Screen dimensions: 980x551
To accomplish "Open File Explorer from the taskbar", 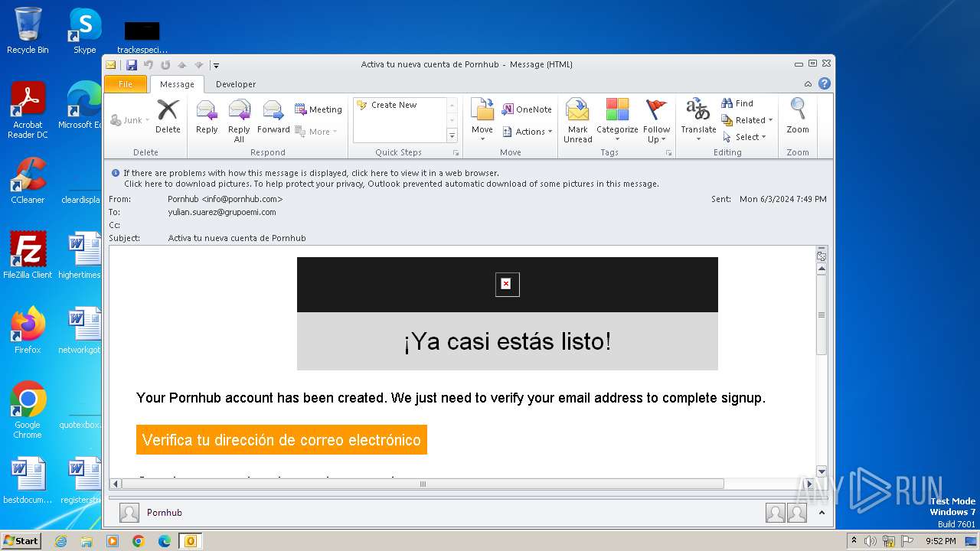I will 87,541.
